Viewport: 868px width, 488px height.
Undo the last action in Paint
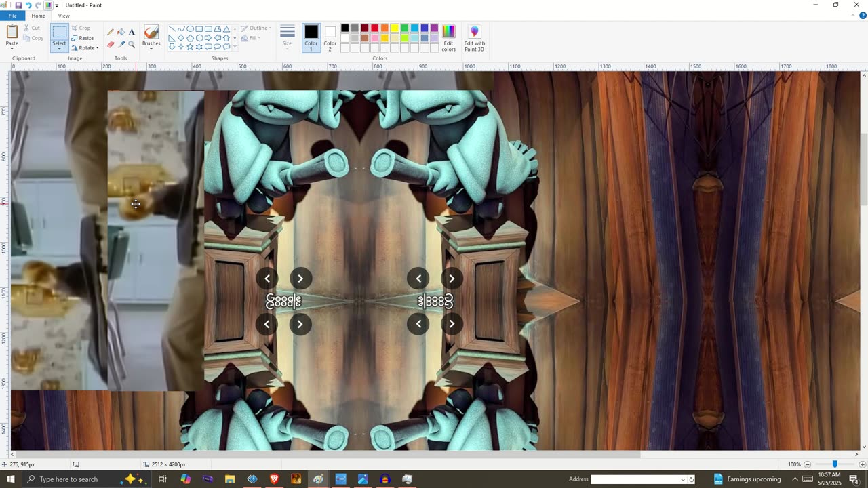28,5
